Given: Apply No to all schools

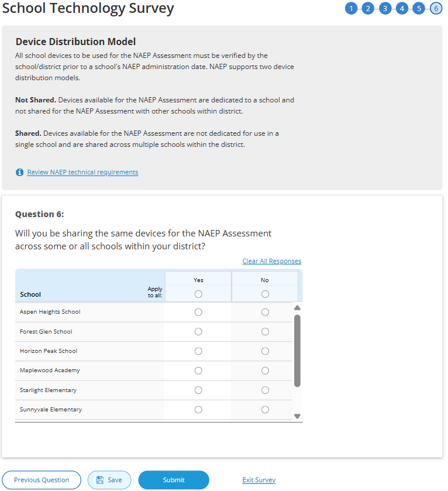Looking at the screenshot, I should [265, 294].
